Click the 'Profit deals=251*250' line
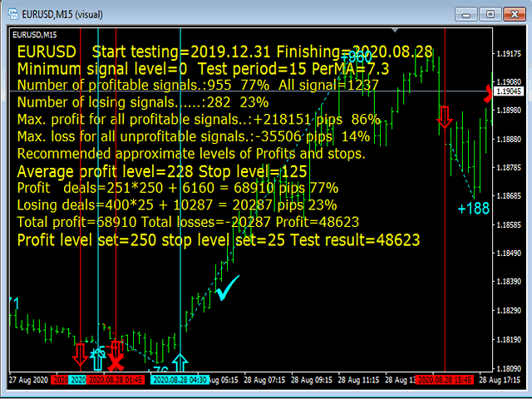Viewport: 532px width, 399px height. point(178,188)
